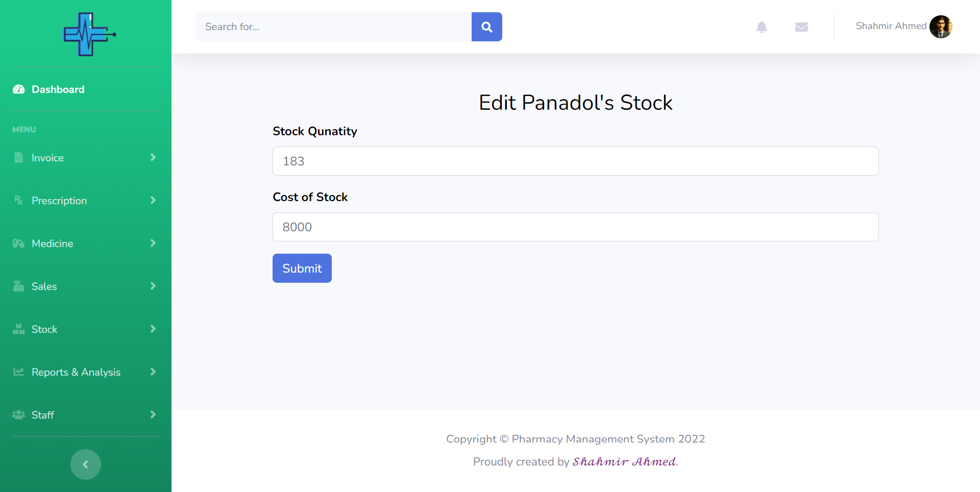
Task: Click the search magnifier button
Action: (486, 27)
